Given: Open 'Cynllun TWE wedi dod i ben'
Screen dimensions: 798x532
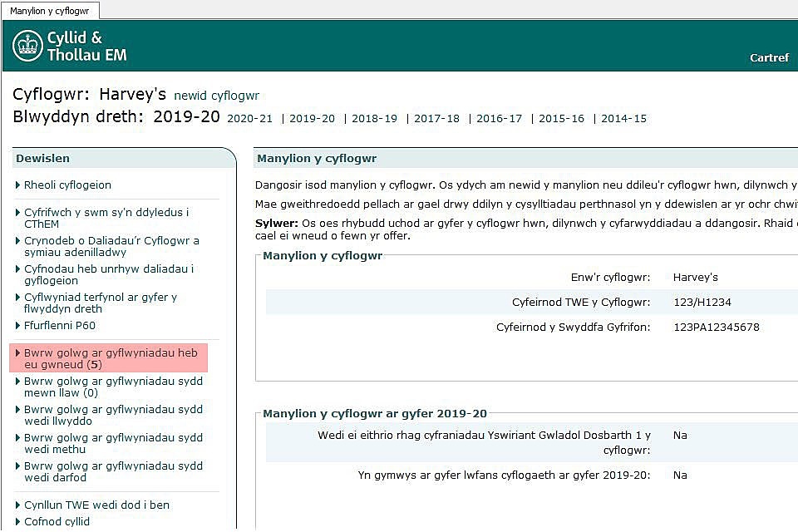Looking at the screenshot, I should [x=96, y=505].
